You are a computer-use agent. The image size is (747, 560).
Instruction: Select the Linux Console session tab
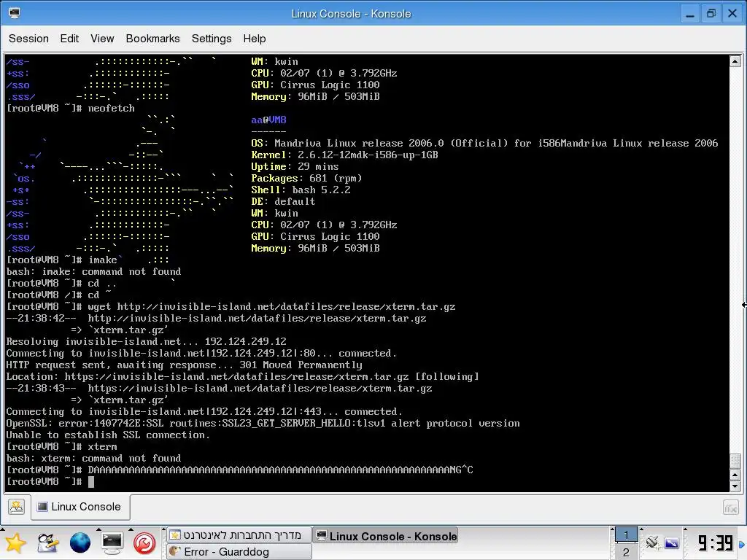(x=80, y=507)
